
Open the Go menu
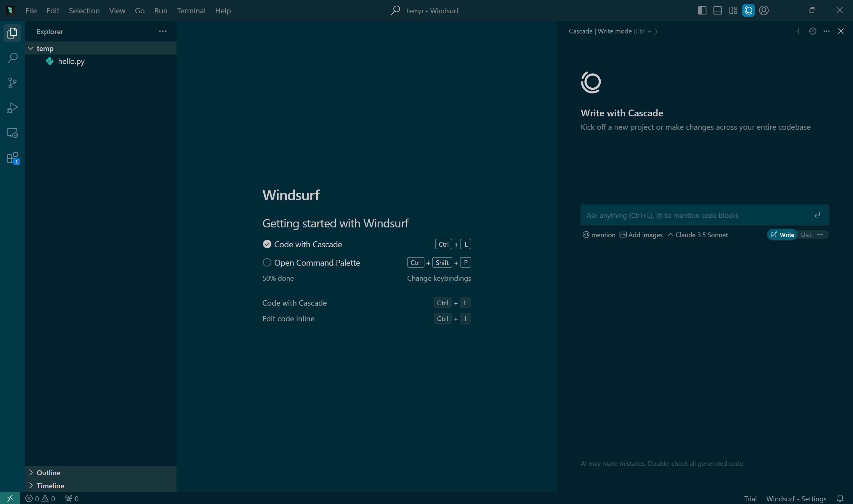coord(140,11)
